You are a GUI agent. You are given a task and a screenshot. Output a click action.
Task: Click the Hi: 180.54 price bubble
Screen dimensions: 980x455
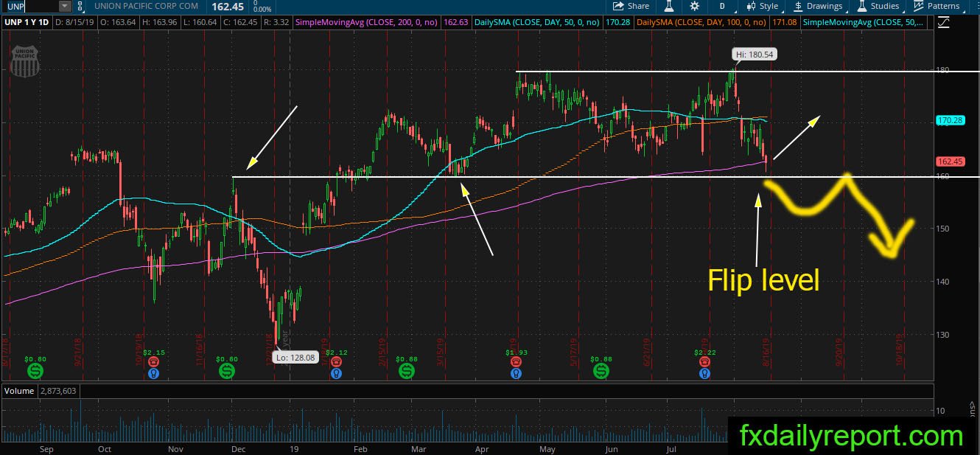pos(755,54)
